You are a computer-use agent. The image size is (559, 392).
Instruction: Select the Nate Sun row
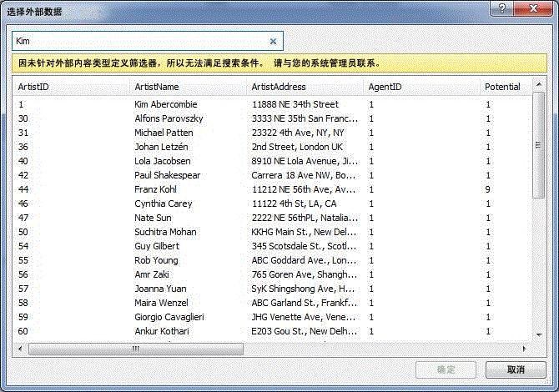pos(273,218)
